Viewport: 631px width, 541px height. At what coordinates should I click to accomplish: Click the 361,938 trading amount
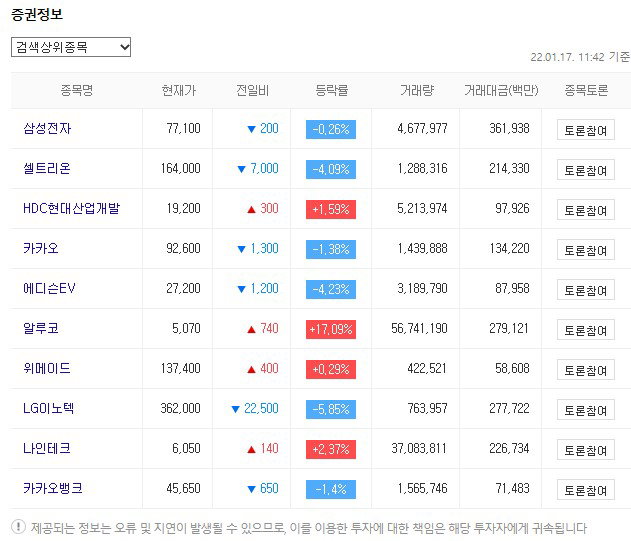coord(509,128)
